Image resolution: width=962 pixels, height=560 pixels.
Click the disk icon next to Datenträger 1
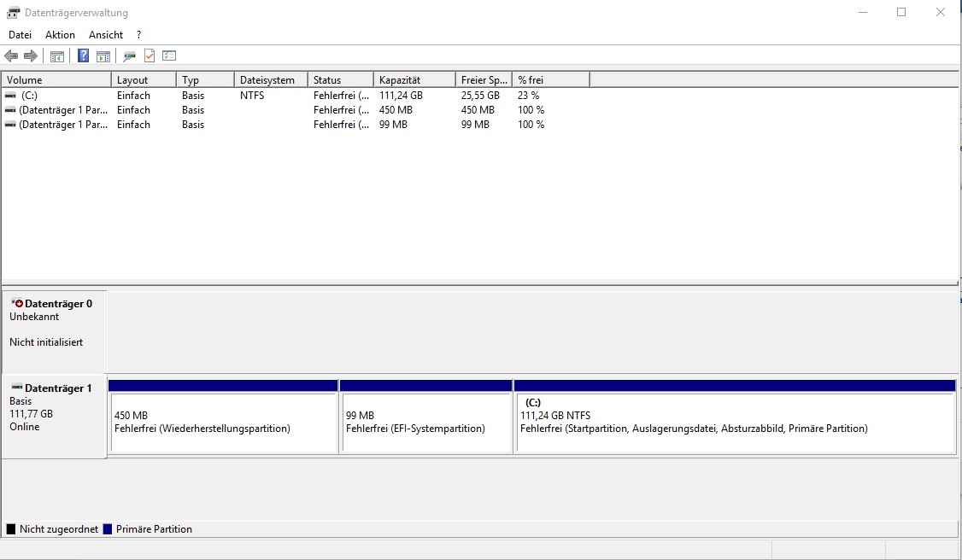tap(17, 388)
